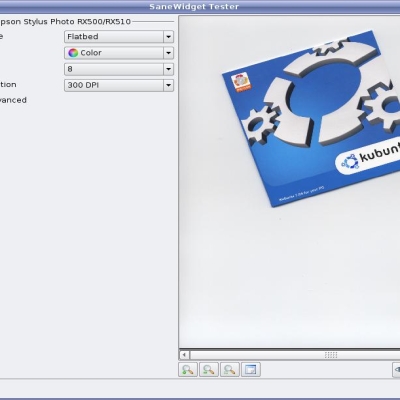Click the zoom to selection magnifier icon

tap(230, 370)
